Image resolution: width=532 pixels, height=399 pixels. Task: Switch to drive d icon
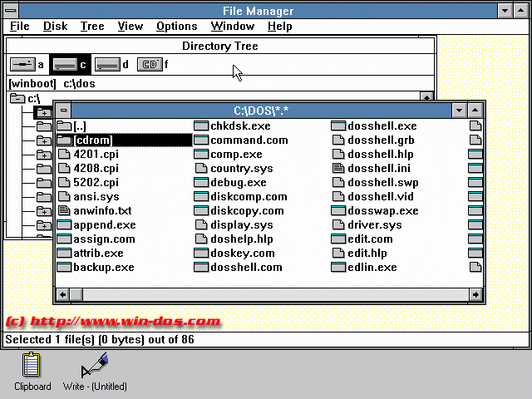tap(107, 64)
